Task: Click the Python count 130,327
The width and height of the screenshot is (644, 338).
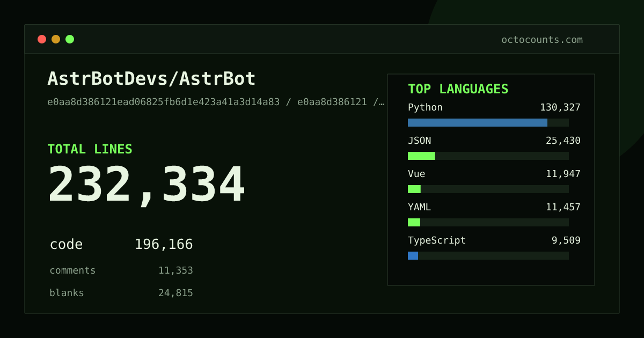Action: pos(560,107)
